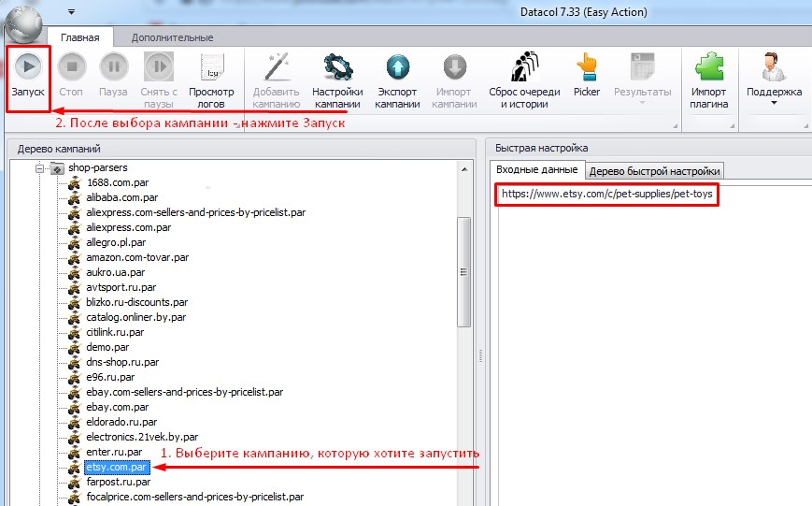This screenshot has width=812, height=506.
Task: Click Экспорт кампании upload icon
Action: (x=398, y=67)
